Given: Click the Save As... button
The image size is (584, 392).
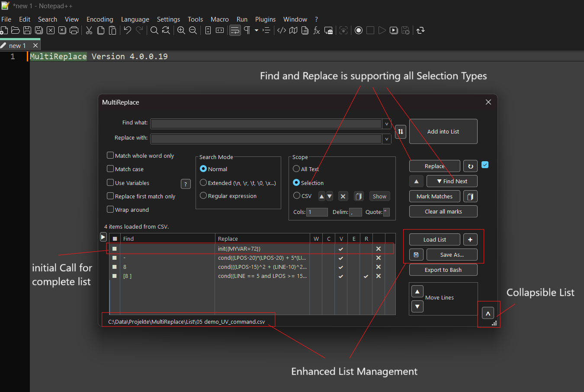Looking at the screenshot, I should tap(452, 255).
